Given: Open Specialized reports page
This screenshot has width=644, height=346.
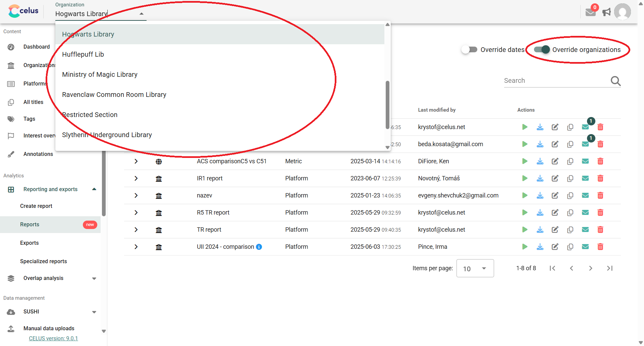Looking at the screenshot, I should [x=43, y=262].
